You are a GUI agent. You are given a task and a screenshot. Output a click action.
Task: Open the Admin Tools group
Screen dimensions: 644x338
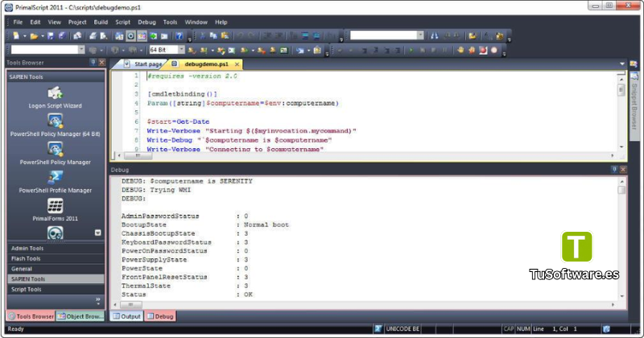pyautogui.click(x=56, y=249)
